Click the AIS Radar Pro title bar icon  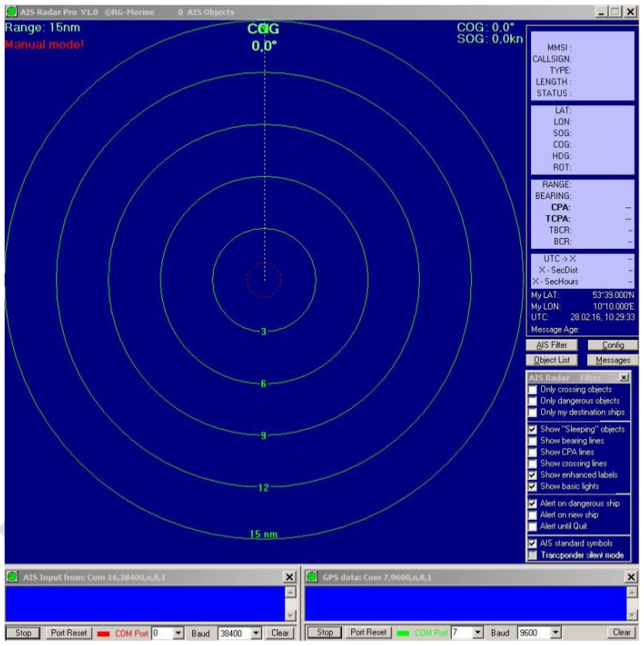coord(12,12)
